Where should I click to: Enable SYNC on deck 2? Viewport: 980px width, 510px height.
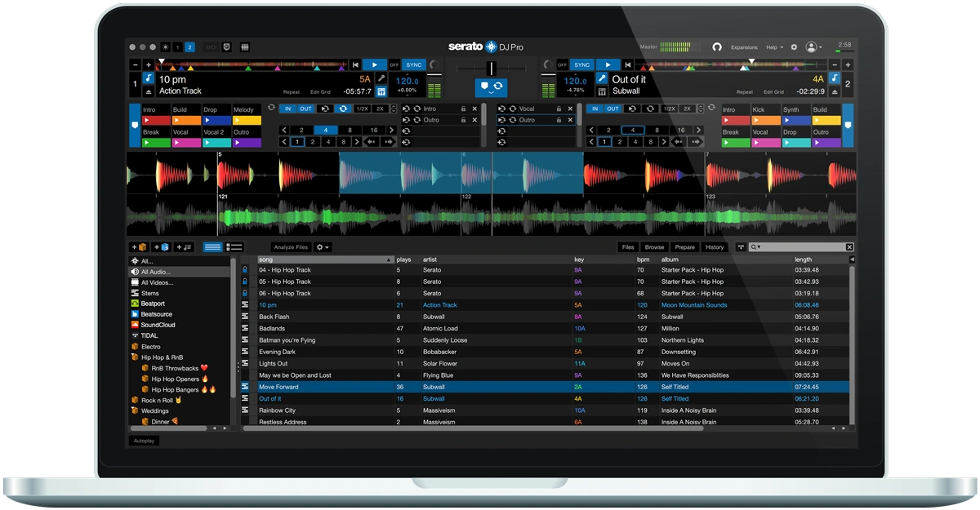point(581,64)
